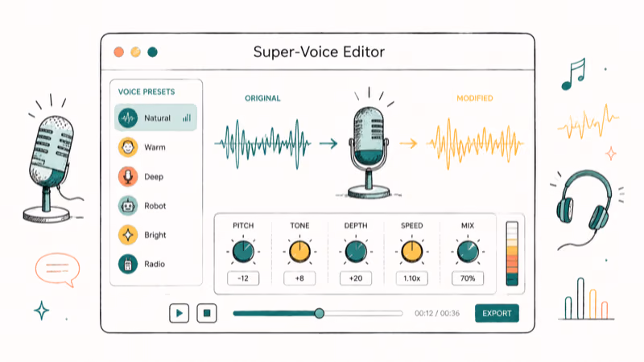Click the playback progress slider handle

(x=319, y=314)
